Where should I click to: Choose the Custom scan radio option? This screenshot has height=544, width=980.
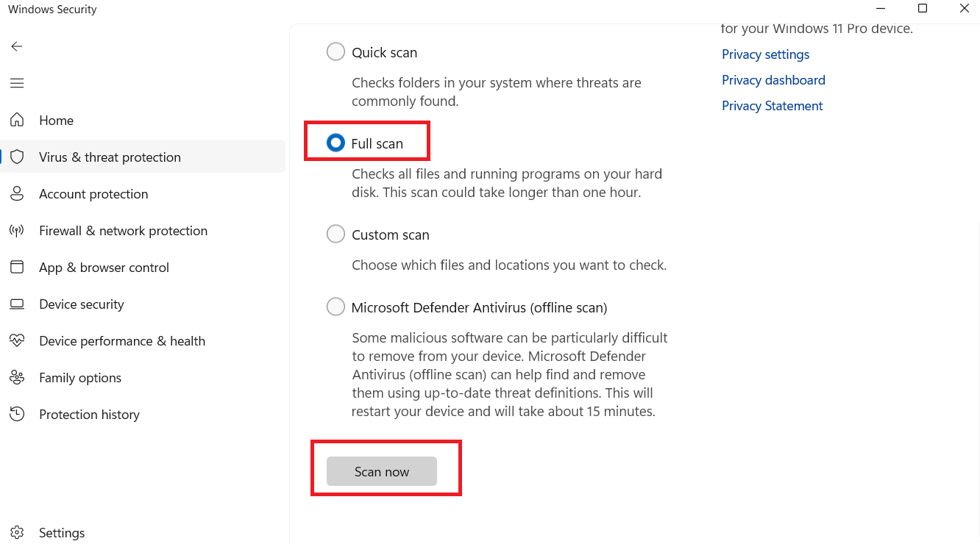coord(335,235)
